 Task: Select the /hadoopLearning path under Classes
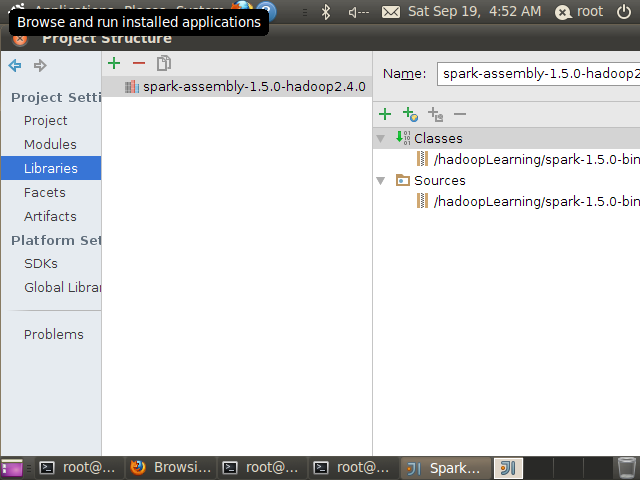536,159
